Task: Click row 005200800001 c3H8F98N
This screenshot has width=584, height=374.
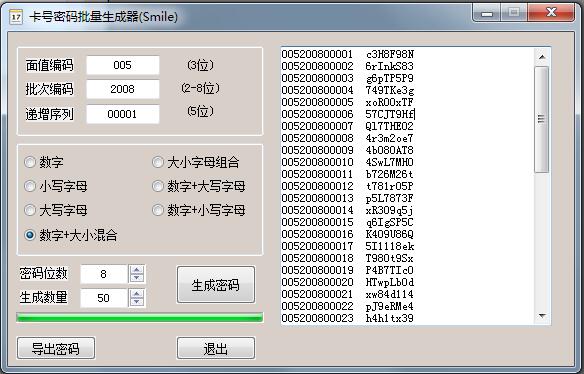Action: pyautogui.click(x=347, y=54)
